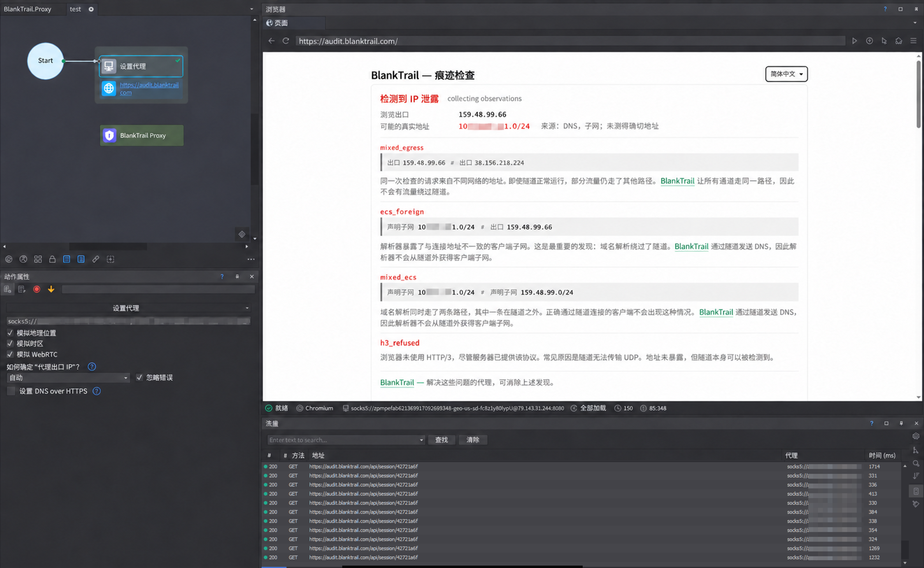Click the yellow down-arrow icon in 动作属性
The width and height of the screenshot is (924, 568).
[x=51, y=289]
